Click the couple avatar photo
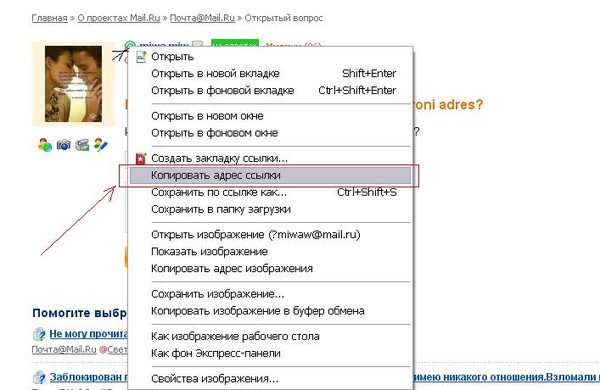This screenshot has width=600, height=390. [73, 84]
